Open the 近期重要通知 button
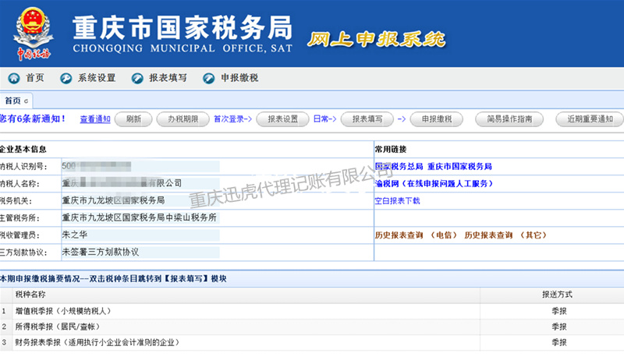The image size is (624, 364). [x=590, y=119]
